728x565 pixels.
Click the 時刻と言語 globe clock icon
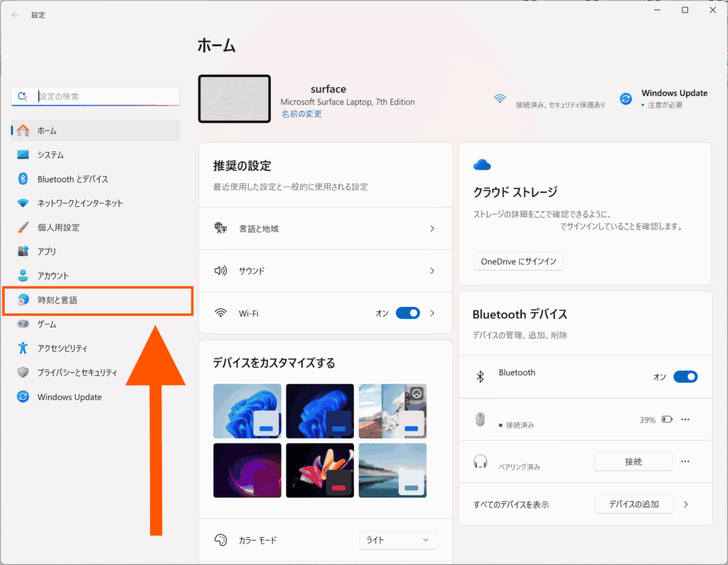coord(23,300)
